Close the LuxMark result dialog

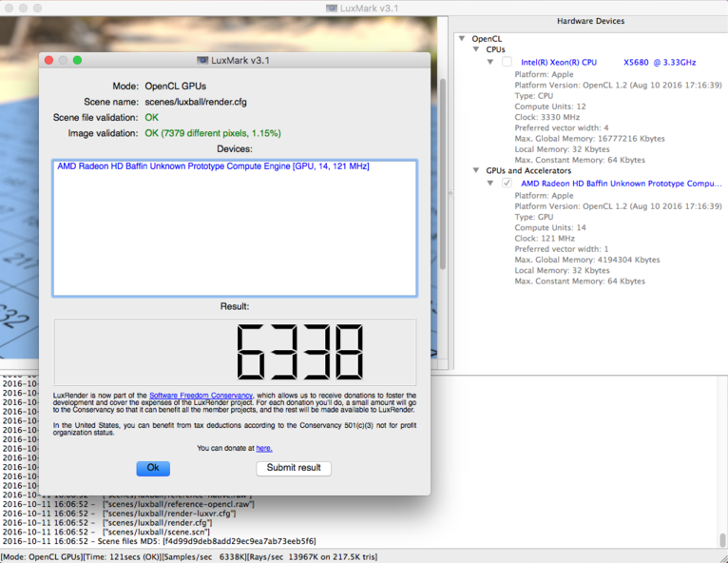click(x=48, y=60)
